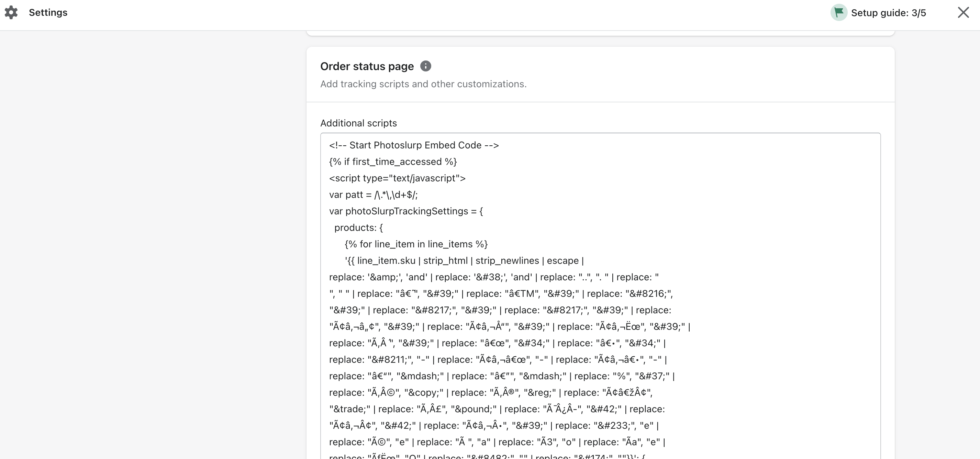Click the script type="text/javascript" line
This screenshot has height=459, width=980.
[397, 178]
